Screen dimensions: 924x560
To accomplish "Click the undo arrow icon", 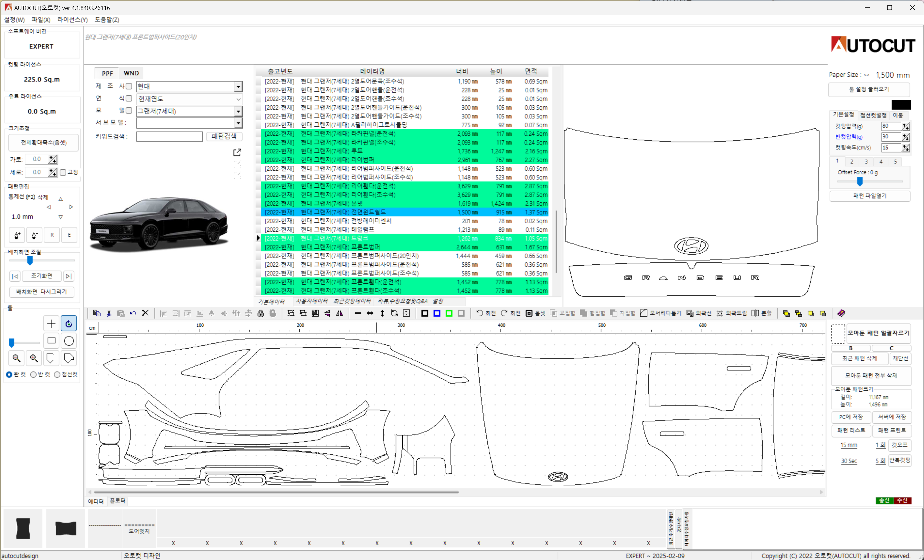I will pos(133,313).
